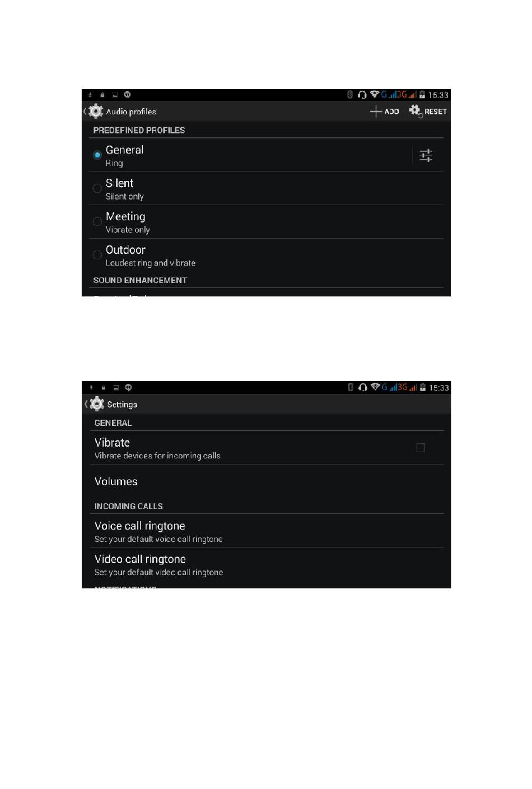Image resolution: width=532 pixels, height=789 pixels.
Task: Tap Bluetooth icon in lower status bar
Action: [351, 387]
